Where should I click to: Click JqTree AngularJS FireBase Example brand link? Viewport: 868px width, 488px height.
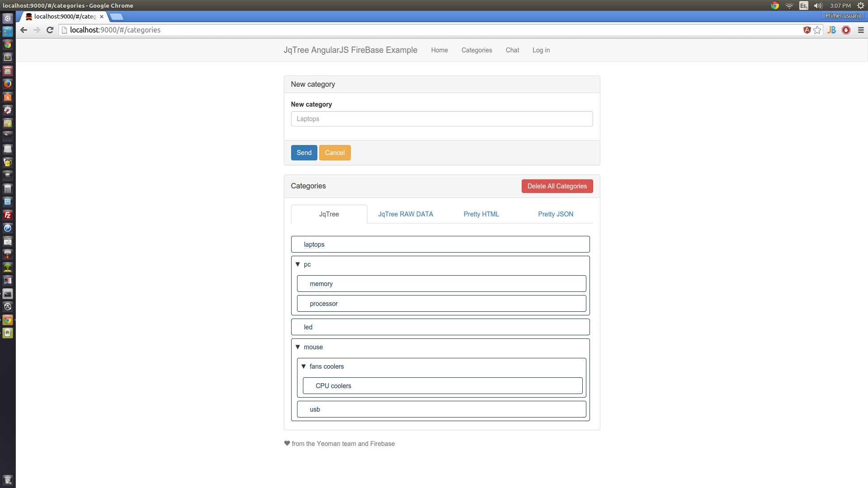point(350,50)
